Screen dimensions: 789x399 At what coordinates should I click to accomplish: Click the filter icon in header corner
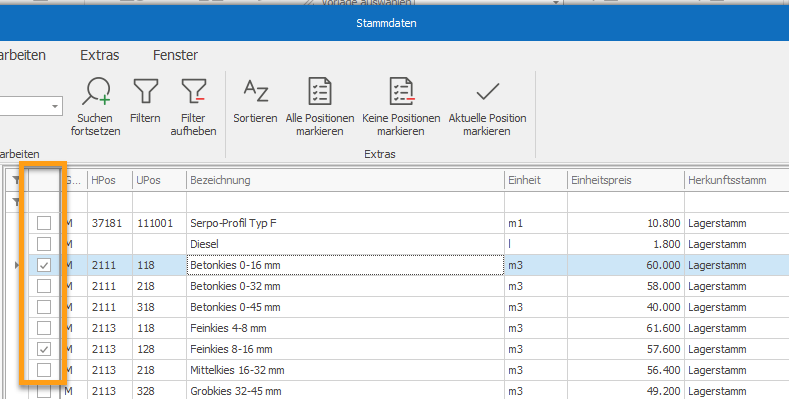pos(16,180)
